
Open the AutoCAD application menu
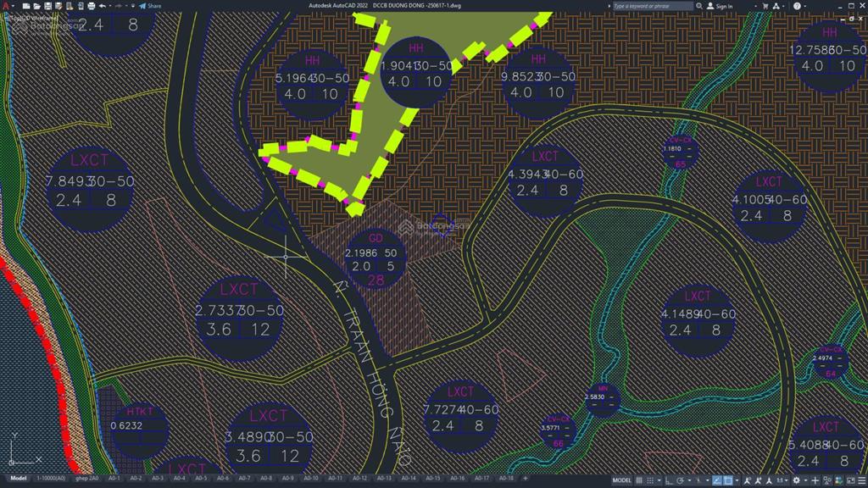6,6
